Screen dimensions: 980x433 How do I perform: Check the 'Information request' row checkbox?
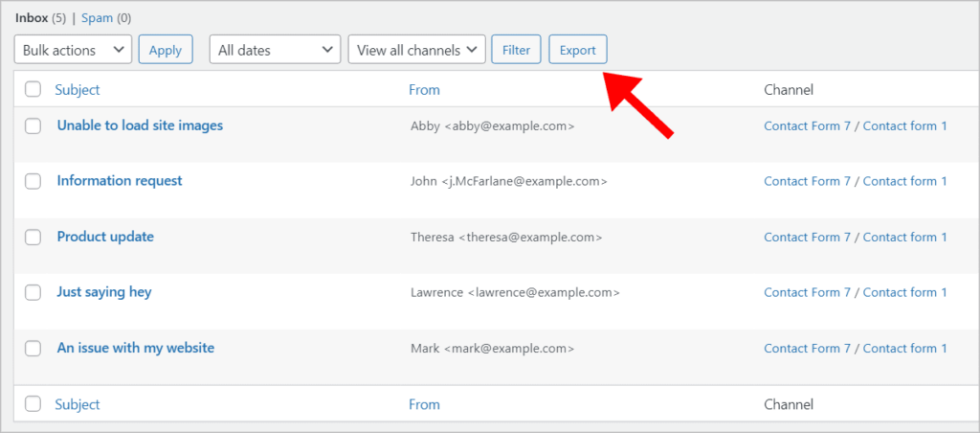[x=33, y=181]
